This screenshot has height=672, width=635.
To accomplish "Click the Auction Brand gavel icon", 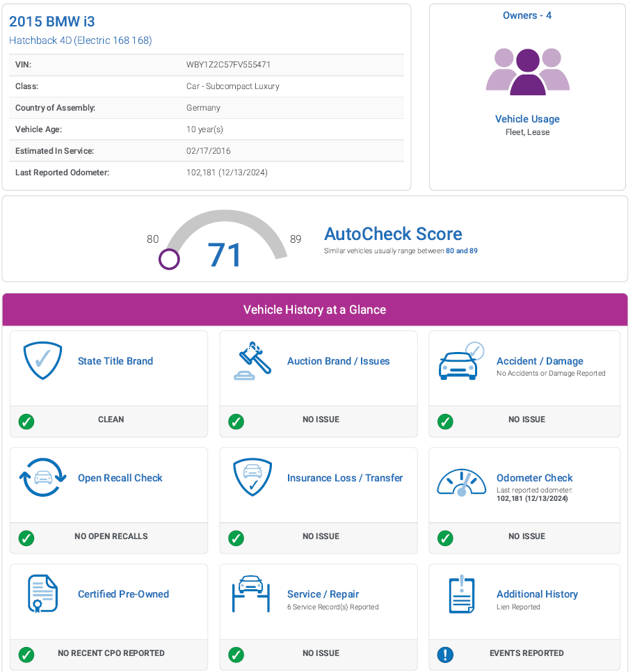I will [x=252, y=360].
